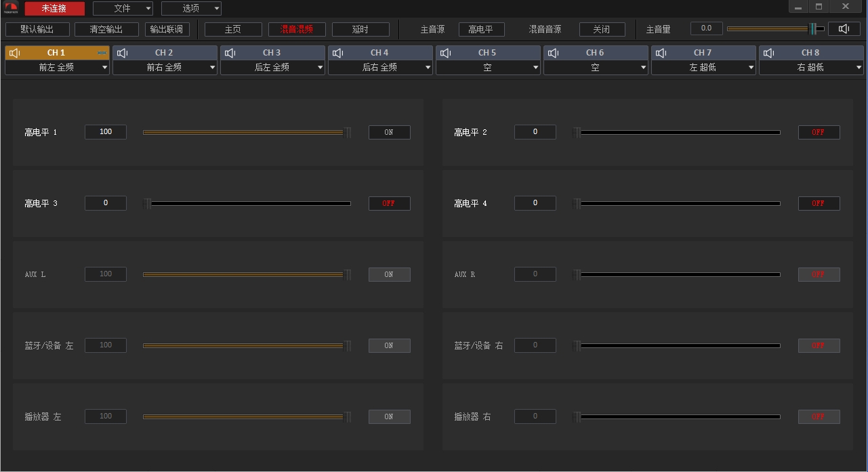Toggle the CH 5 speaker icon
Screen dimensions: 868x472
[x=446, y=53]
